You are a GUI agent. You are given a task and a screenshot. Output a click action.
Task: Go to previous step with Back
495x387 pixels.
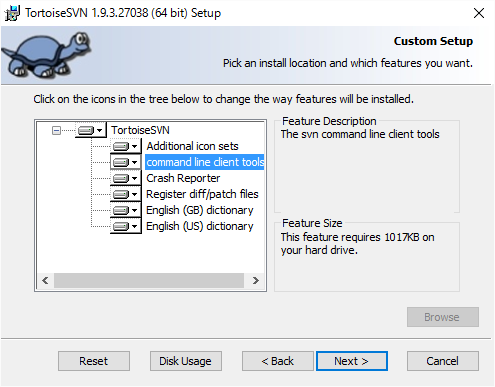click(x=278, y=361)
